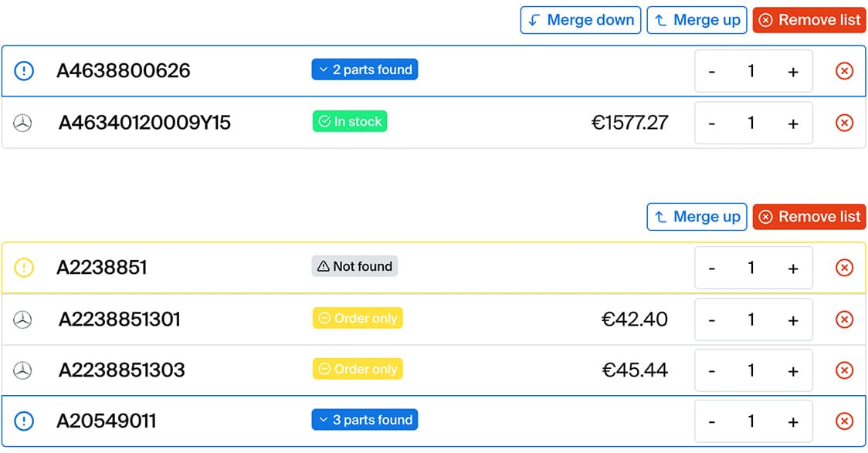Increase quantity for A2238851303

coord(793,370)
